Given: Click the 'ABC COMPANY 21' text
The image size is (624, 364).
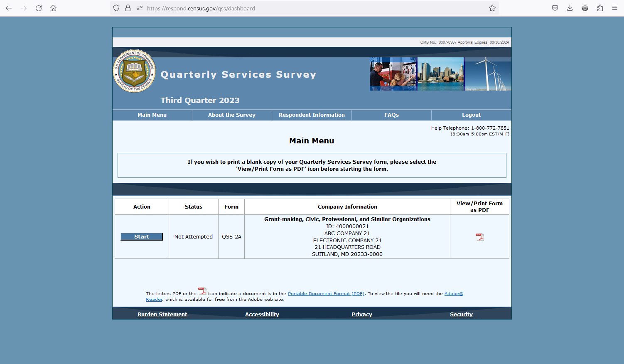Looking at the screenshot, I should tap(347, 234).
